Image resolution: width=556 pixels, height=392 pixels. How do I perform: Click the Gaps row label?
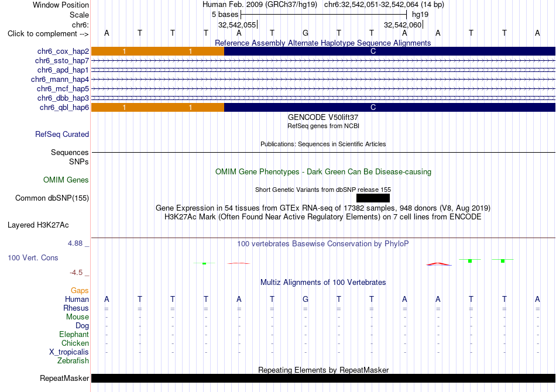(80, 290)
